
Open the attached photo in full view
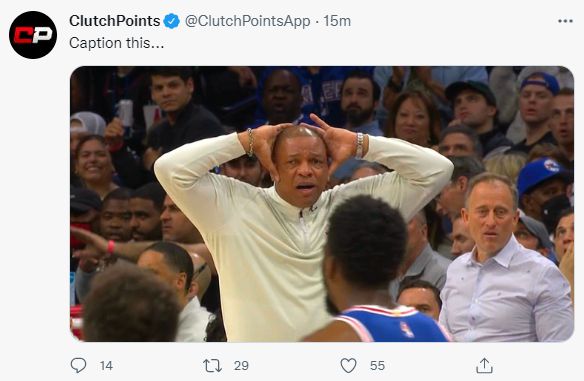click(322, 204)
